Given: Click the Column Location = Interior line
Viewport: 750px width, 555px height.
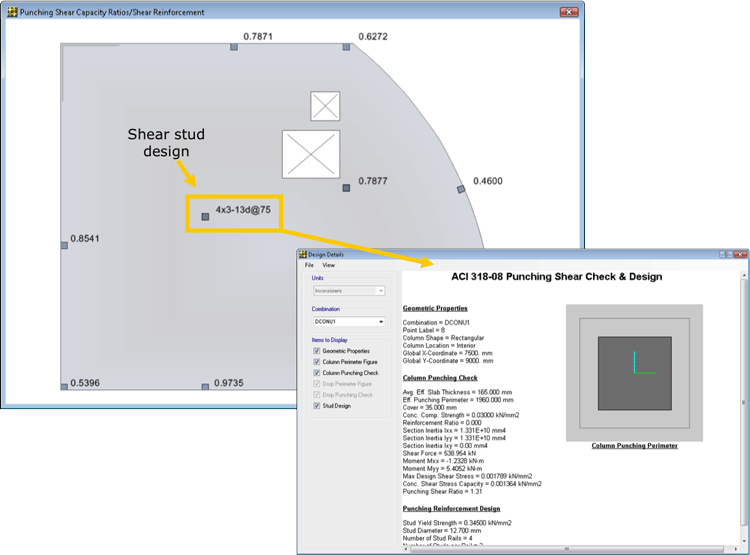Looking at the screenshot, I should coord(439,345).
